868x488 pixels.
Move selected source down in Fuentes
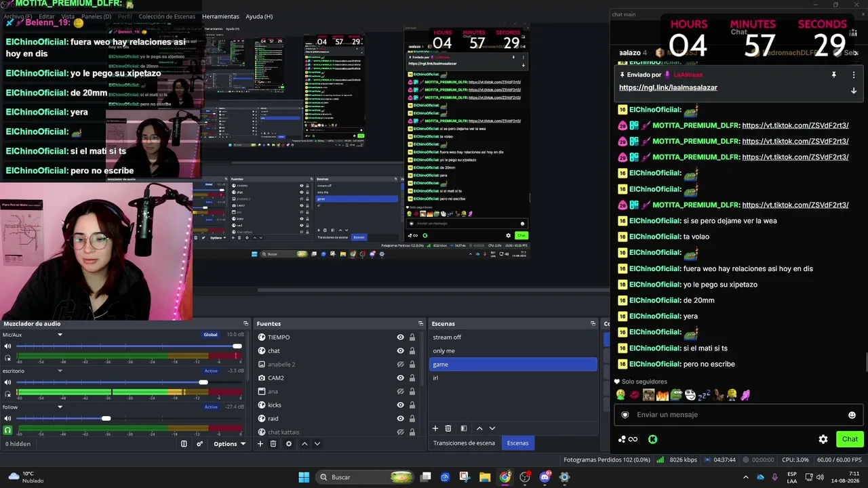pos(317,444)
